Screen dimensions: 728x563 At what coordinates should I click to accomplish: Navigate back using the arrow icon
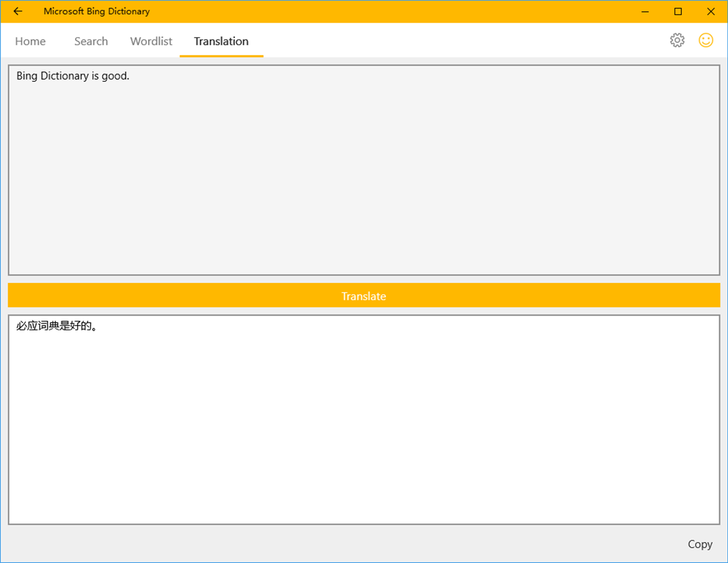17,11
